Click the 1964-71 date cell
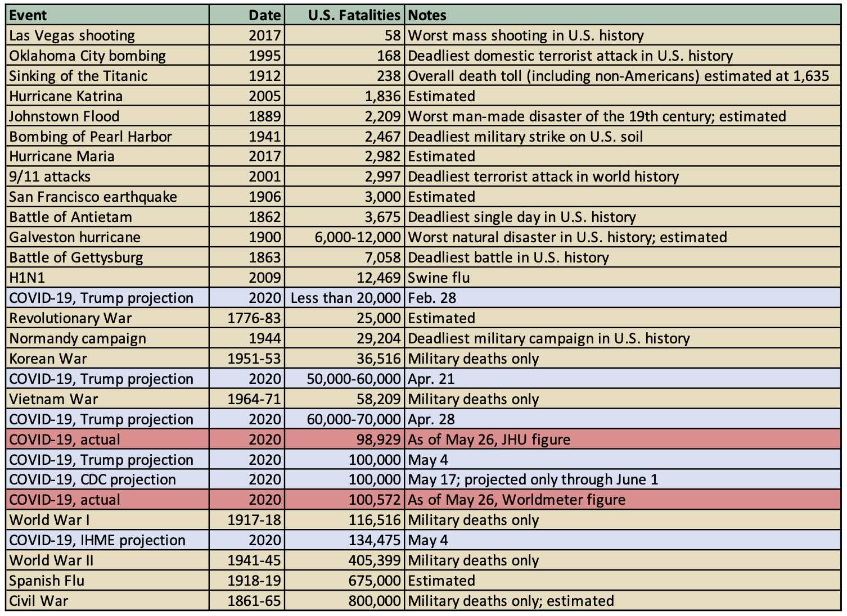 [247, 399]
